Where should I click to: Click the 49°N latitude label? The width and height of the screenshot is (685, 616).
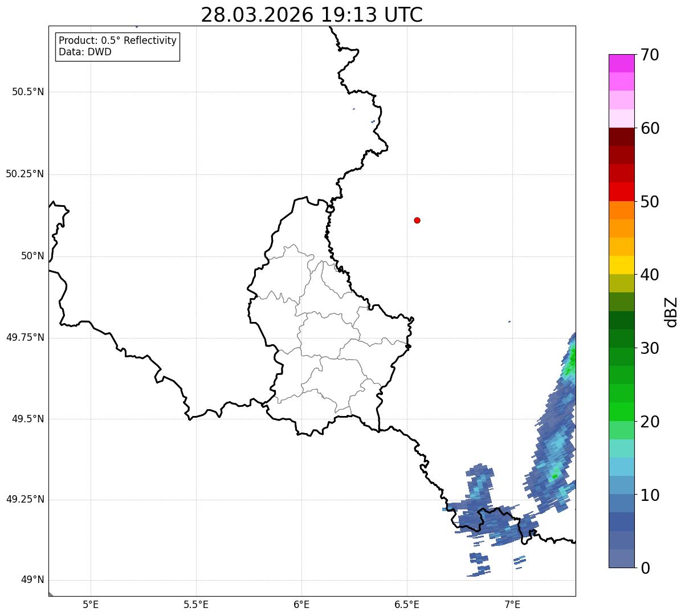click(32, 580)
